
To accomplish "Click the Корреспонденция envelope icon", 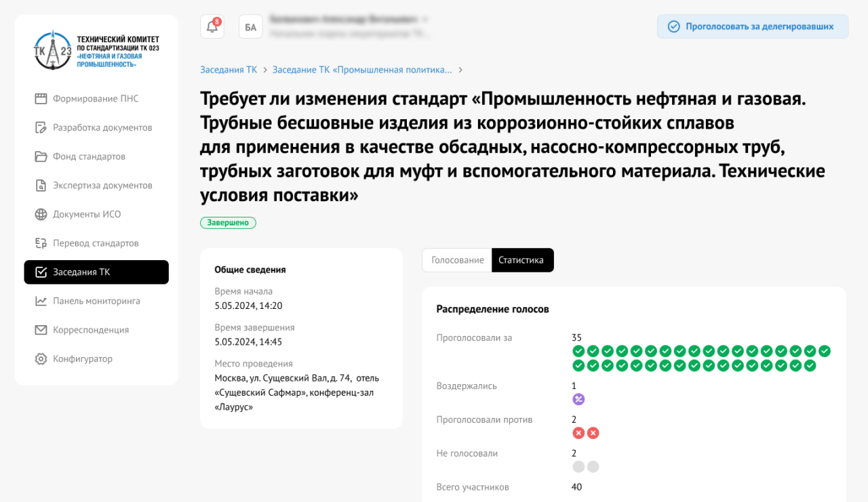I will (41, 330).
